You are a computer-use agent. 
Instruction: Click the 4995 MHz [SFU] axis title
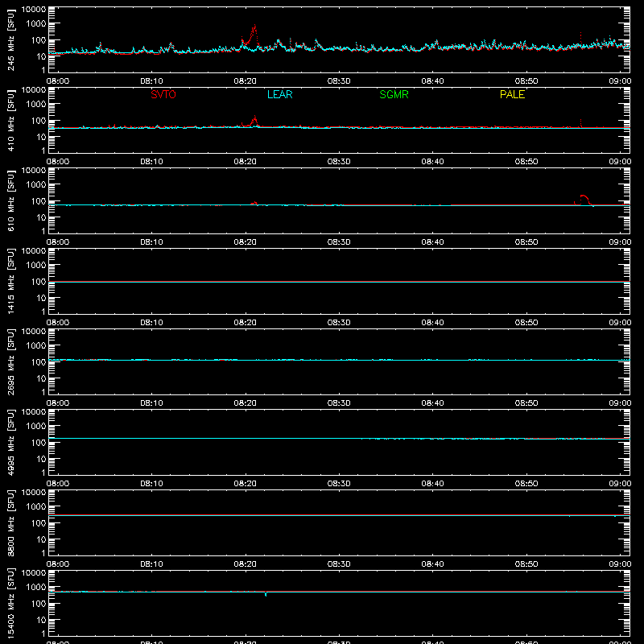coord(10,442)
